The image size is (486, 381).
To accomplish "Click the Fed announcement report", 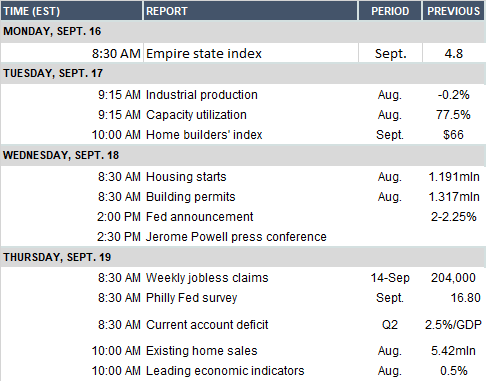I will (x=200, y=217).
